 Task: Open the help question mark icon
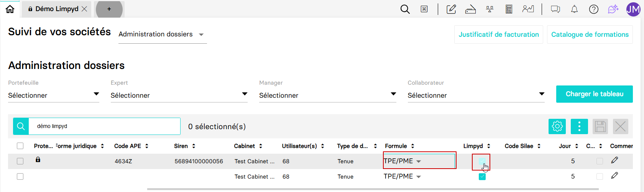(593, 9)
